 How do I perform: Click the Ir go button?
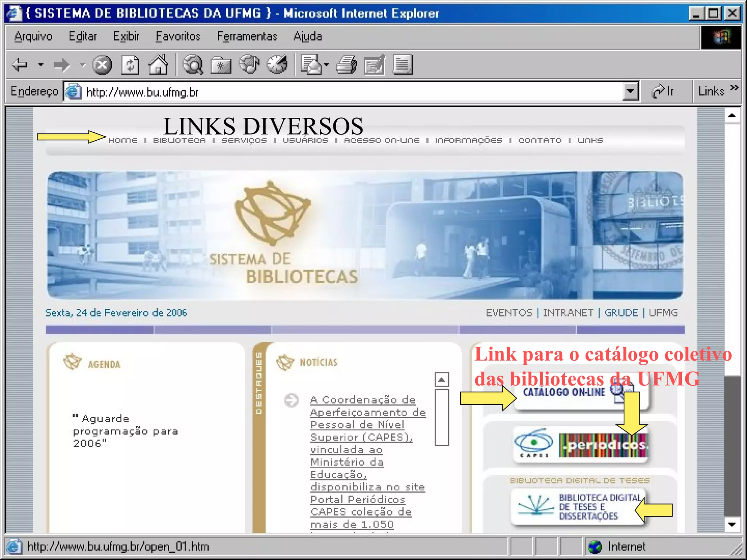pos(663,91)
